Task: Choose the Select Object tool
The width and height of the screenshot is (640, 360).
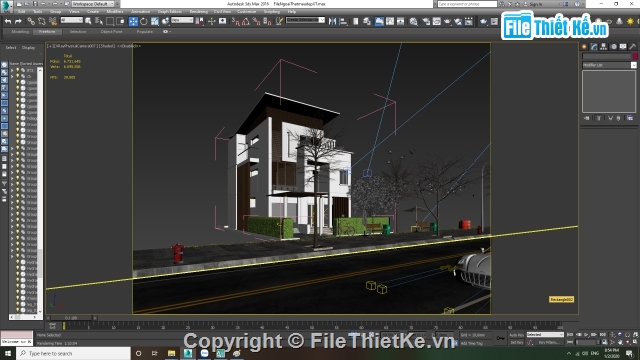Action: tap(88, 21)
